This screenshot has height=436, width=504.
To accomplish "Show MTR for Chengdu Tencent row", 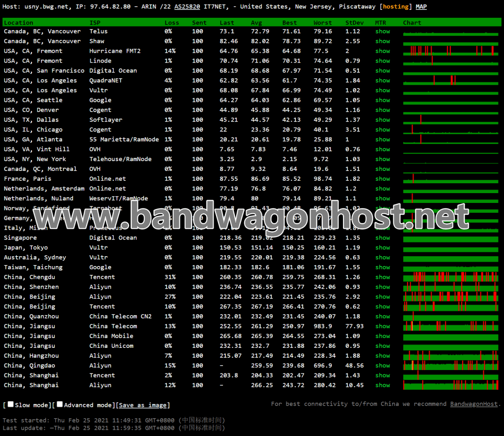I will [x=382, y=277].
